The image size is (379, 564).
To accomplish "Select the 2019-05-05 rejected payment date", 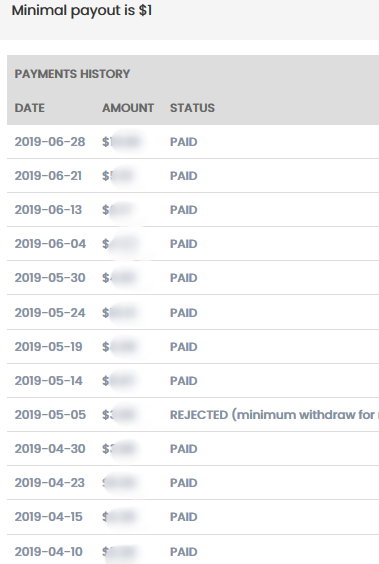I will pos(50,415).
